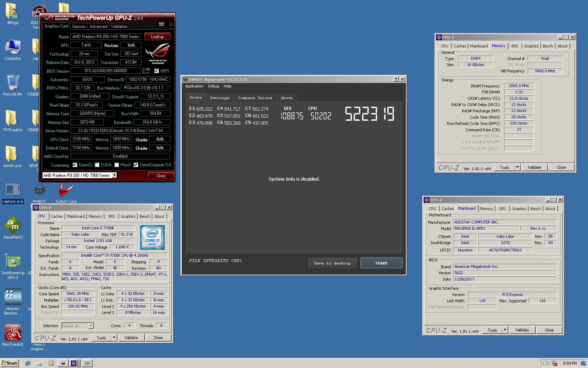Click the 9:59 PM taskbar clock

[x=570, y=363]
